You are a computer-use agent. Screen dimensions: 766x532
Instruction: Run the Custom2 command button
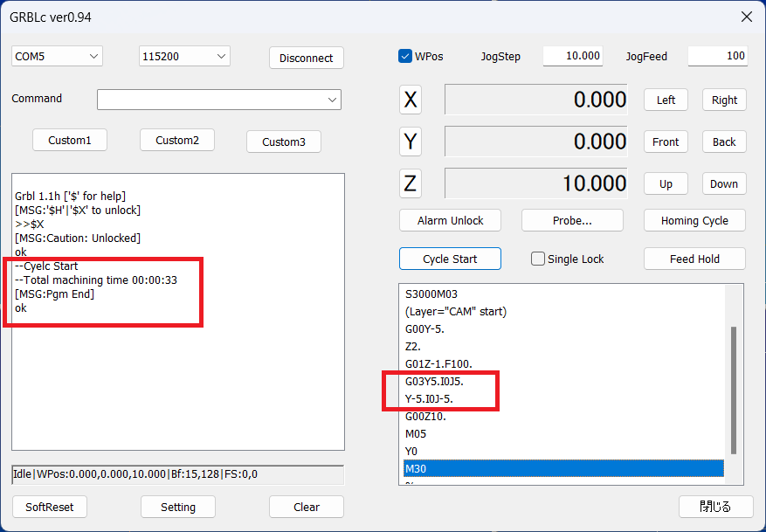point(177,140)
